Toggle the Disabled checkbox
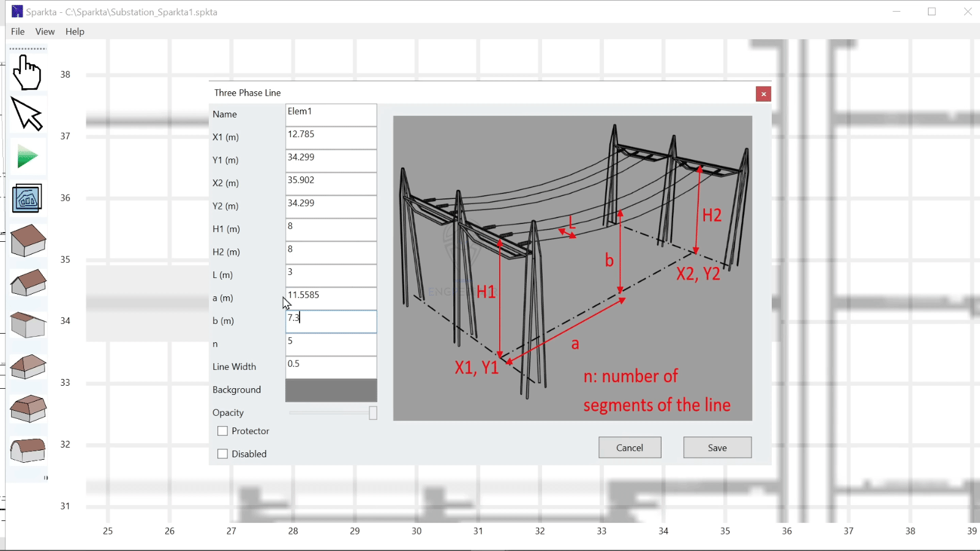 coord(223,454)
